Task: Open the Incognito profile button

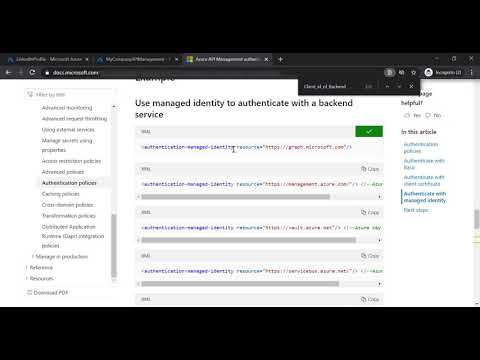Action: (443, 72)
